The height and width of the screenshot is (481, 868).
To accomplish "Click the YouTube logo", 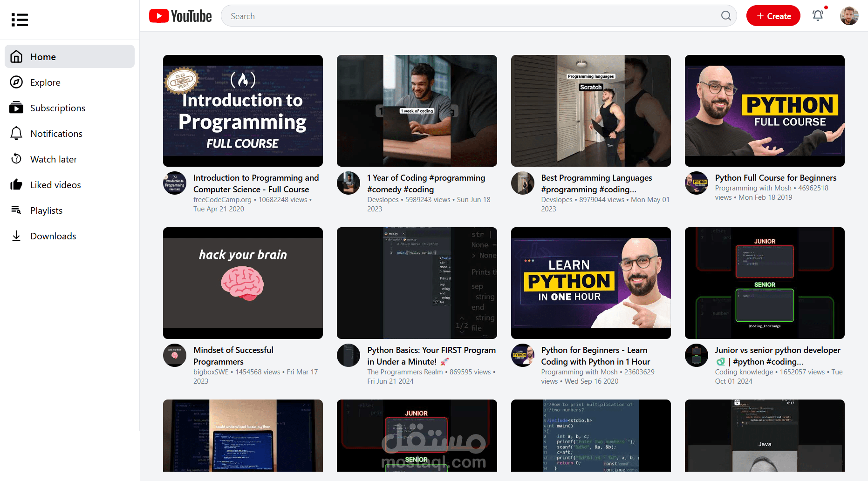I will (180, 16).
